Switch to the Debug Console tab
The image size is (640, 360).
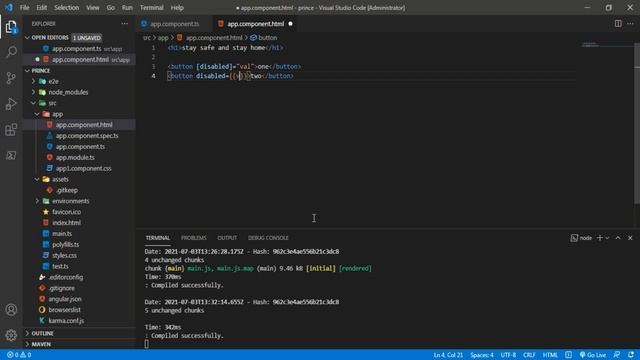pos(268,238)
